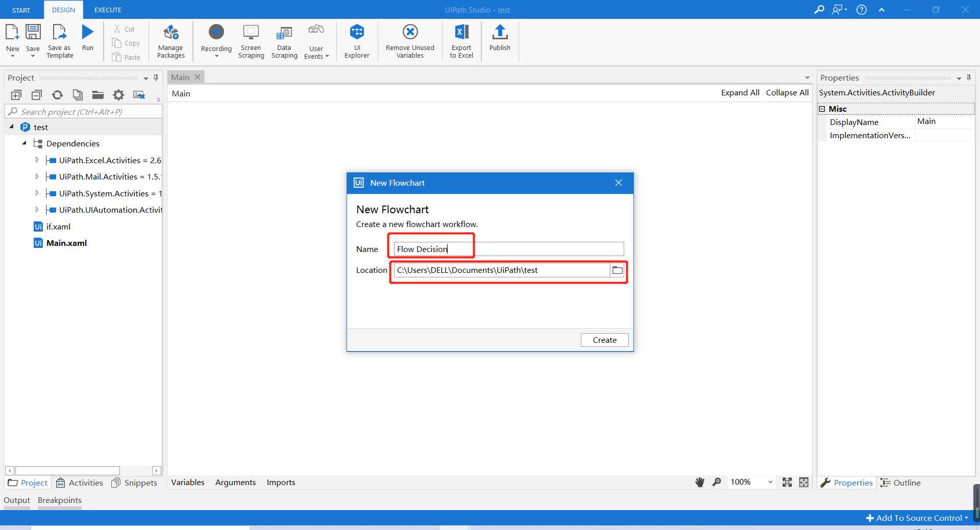Click Expand All in designer
980x530 pixels.
pos(740,93)
